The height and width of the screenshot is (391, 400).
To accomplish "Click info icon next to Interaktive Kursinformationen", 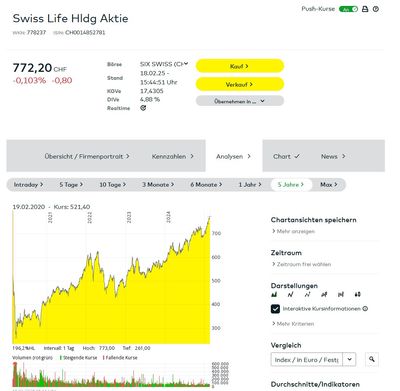I will (365, 309).
